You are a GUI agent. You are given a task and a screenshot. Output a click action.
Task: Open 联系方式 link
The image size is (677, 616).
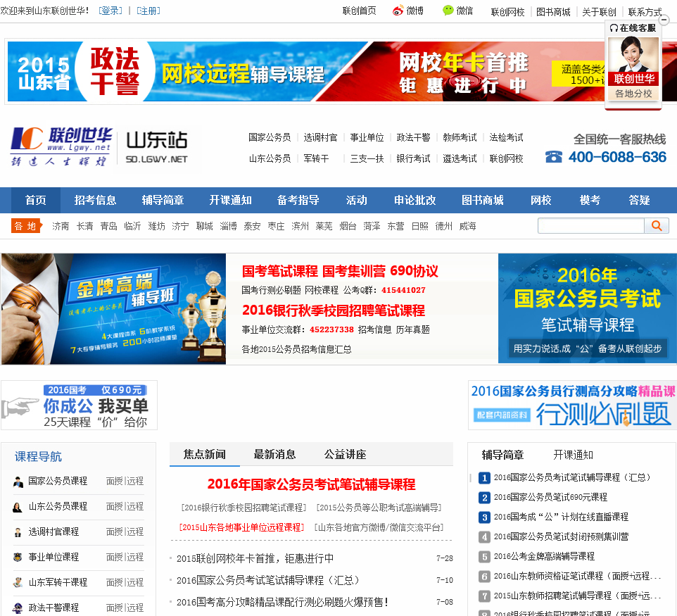645,12
